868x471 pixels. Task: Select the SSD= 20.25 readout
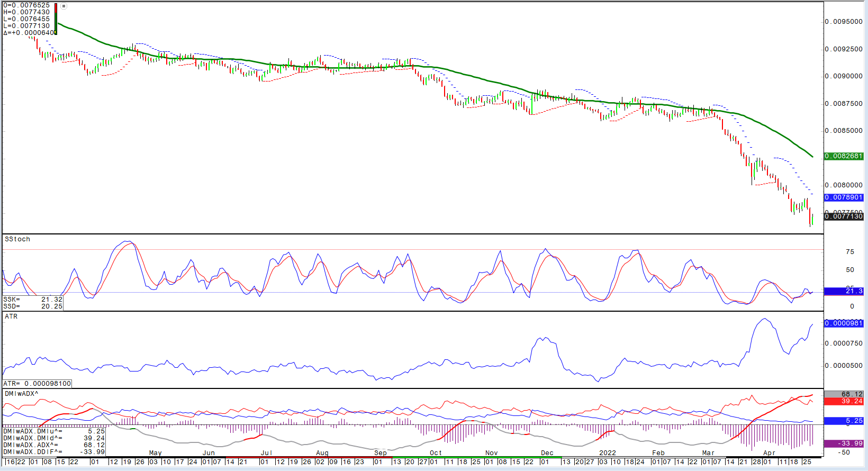33,306
